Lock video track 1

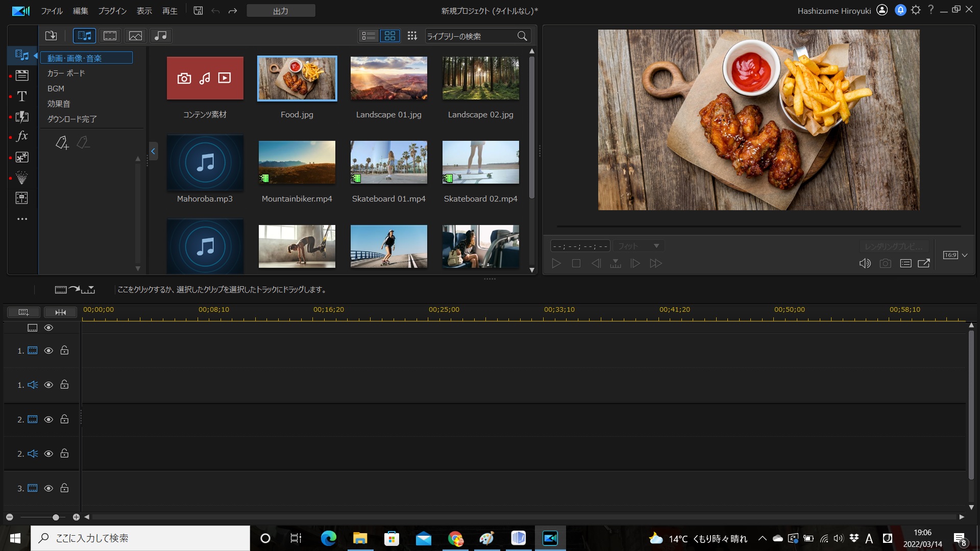[64, 350]
